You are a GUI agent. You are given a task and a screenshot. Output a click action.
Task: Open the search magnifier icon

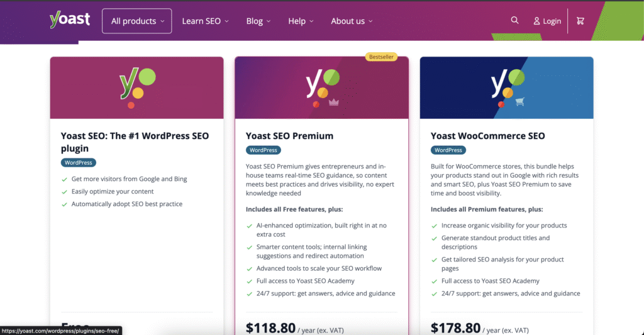(514, 20)
